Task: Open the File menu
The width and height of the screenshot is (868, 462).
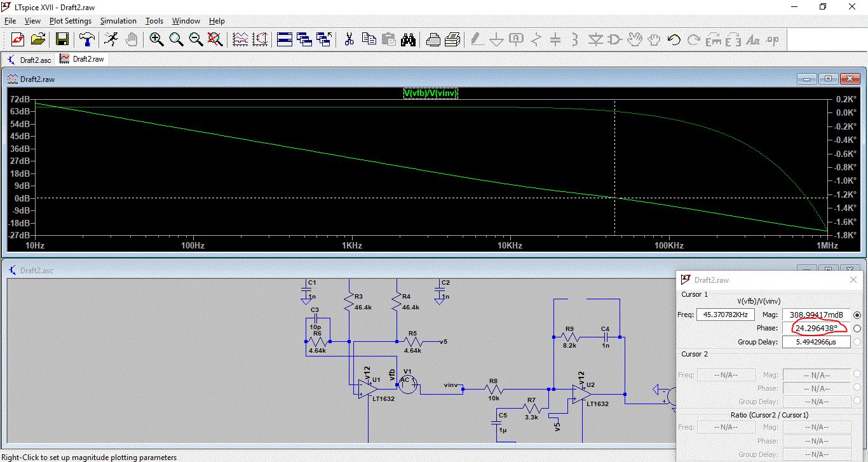Action: pos(10,21)
